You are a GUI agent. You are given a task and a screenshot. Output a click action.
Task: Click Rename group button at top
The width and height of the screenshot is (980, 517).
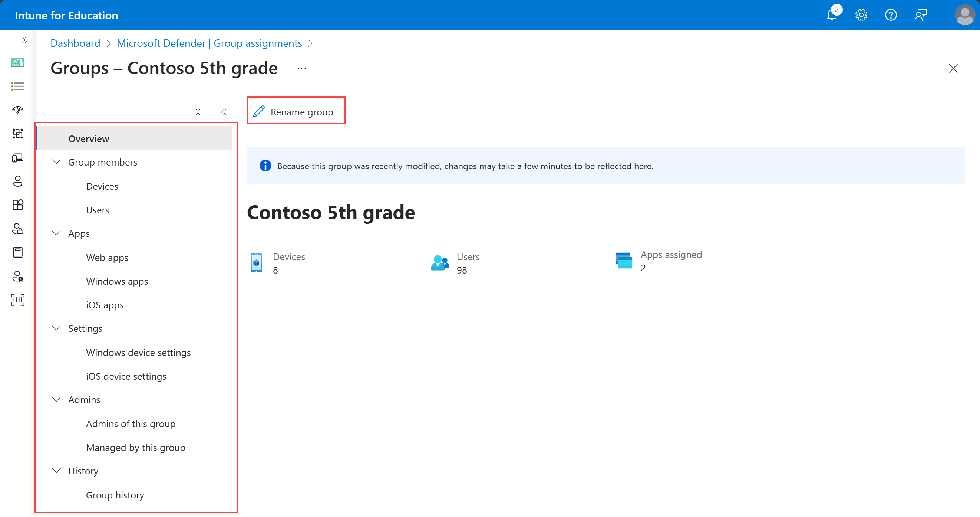pyautogui.click(x=296, y=112)
